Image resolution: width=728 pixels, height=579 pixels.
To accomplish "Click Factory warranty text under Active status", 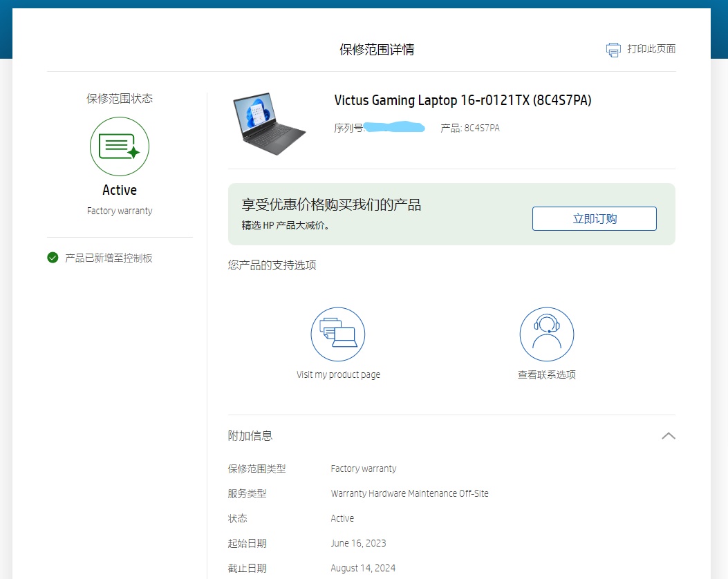I will click(120, 211).
